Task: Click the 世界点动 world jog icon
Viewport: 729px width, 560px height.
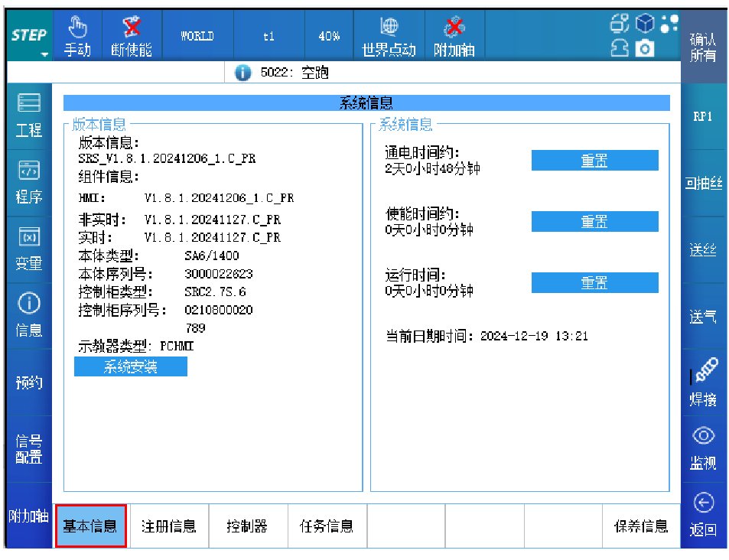Action: click(x=389, y=28)
